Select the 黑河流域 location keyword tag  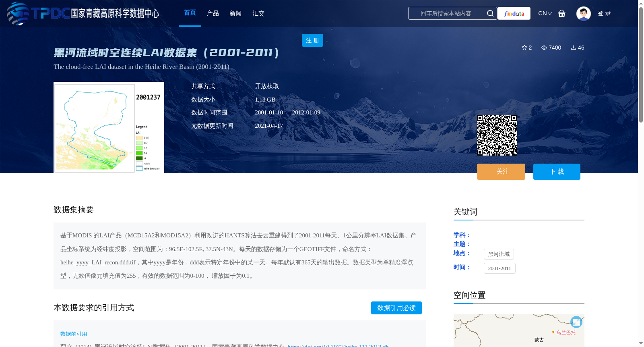499,254
